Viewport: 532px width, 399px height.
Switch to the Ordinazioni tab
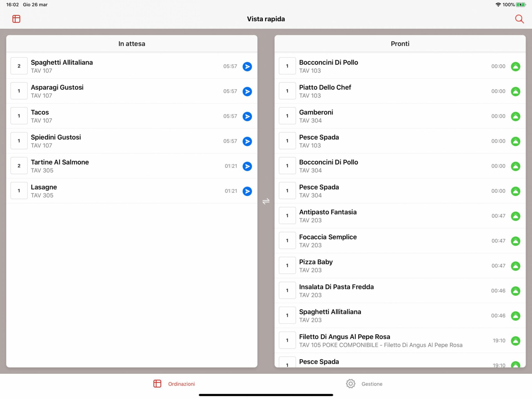pyautogui.click(x=174, y=384)
